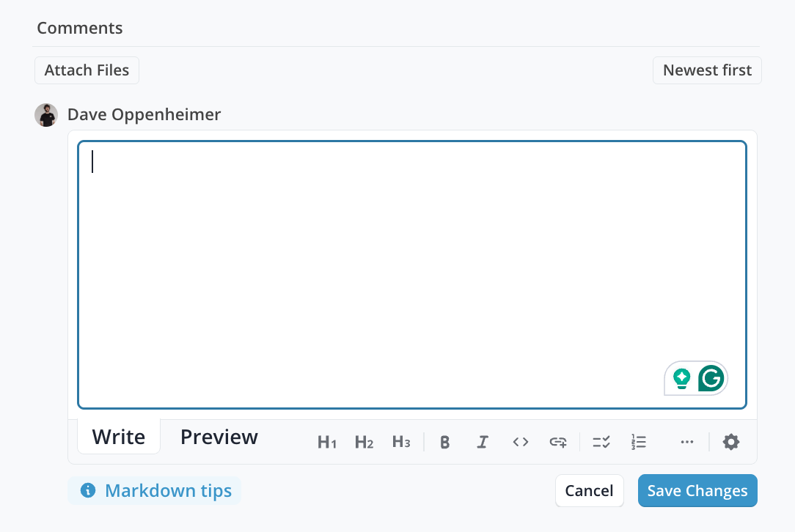
Task: Click the Attach Files button
Action: click(87, 70)
